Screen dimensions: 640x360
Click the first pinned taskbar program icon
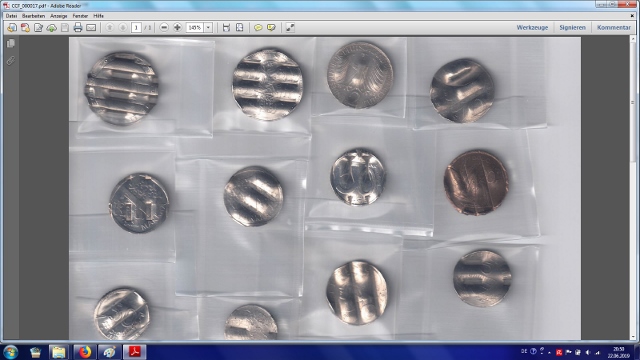[x=36, y=352]
